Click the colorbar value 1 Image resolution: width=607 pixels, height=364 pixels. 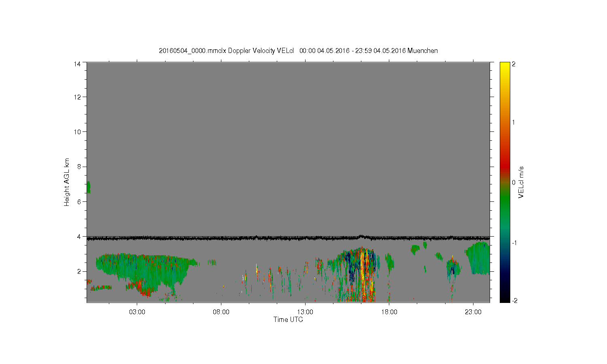pyautogui.click(x=514, y=122)
